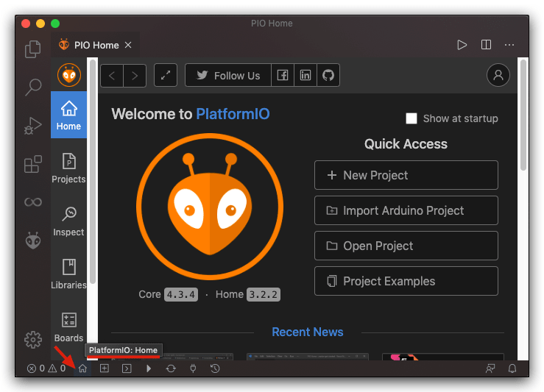Open the Manage gear settings

(x=33, y=339)
